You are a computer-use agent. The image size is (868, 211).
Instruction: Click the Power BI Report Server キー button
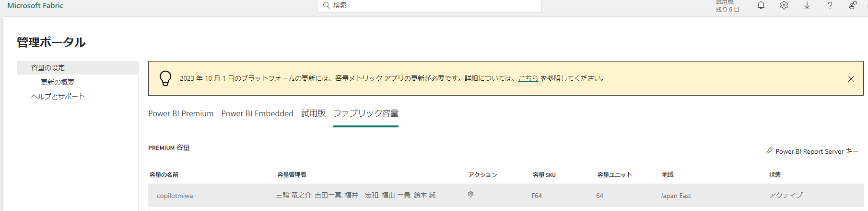coord(812,151)
